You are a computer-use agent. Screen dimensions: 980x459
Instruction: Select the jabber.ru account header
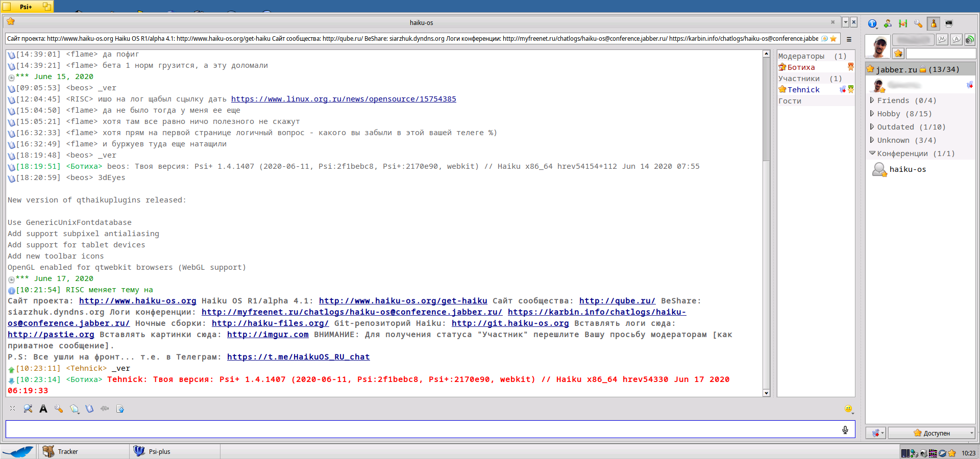(920, 69)
